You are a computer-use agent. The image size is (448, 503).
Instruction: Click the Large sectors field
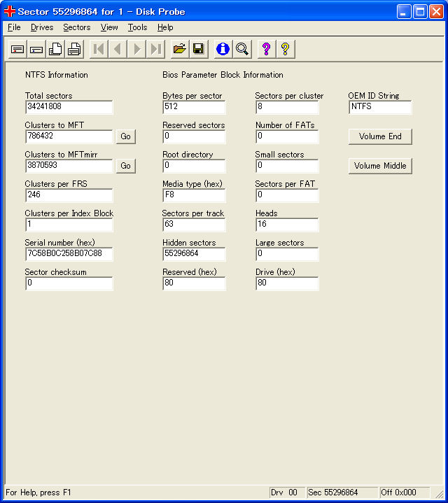[287, 254]
